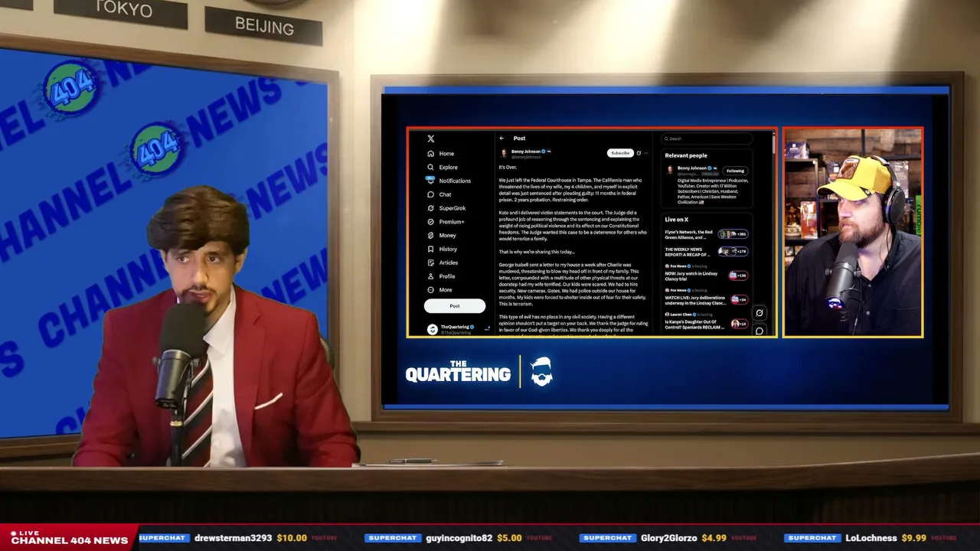Click the +136 listeners badge
This screenshot has width=980, height=551.
738,275
